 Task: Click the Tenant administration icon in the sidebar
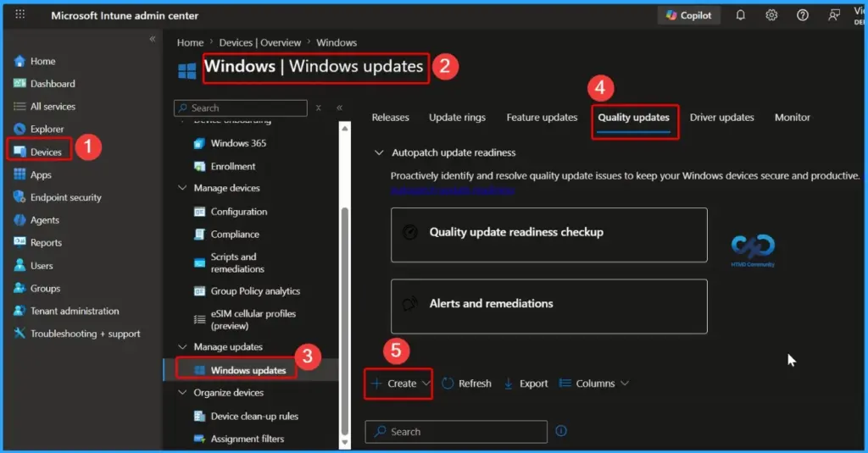coord(19,310)
